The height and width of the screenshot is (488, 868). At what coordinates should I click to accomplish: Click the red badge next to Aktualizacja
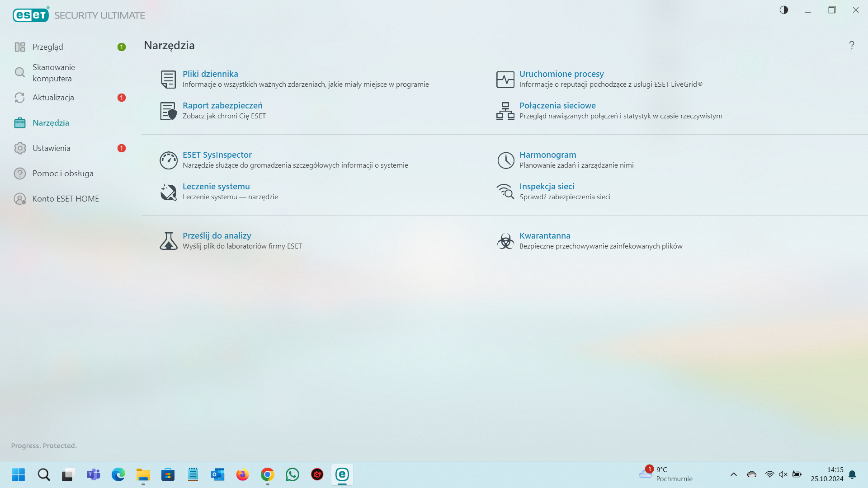122,98
